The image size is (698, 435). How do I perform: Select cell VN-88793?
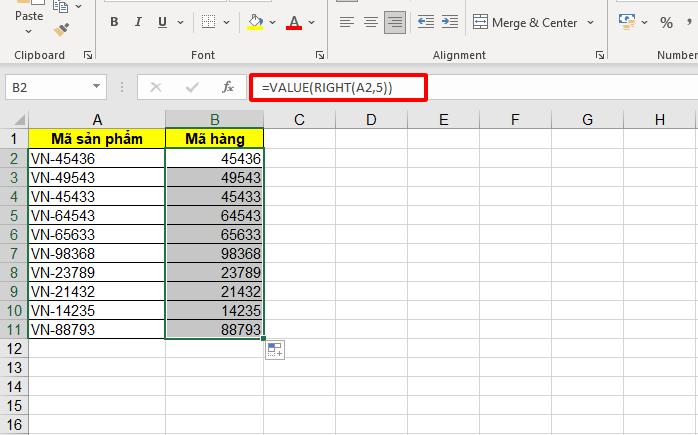click(x=97, y=329)
